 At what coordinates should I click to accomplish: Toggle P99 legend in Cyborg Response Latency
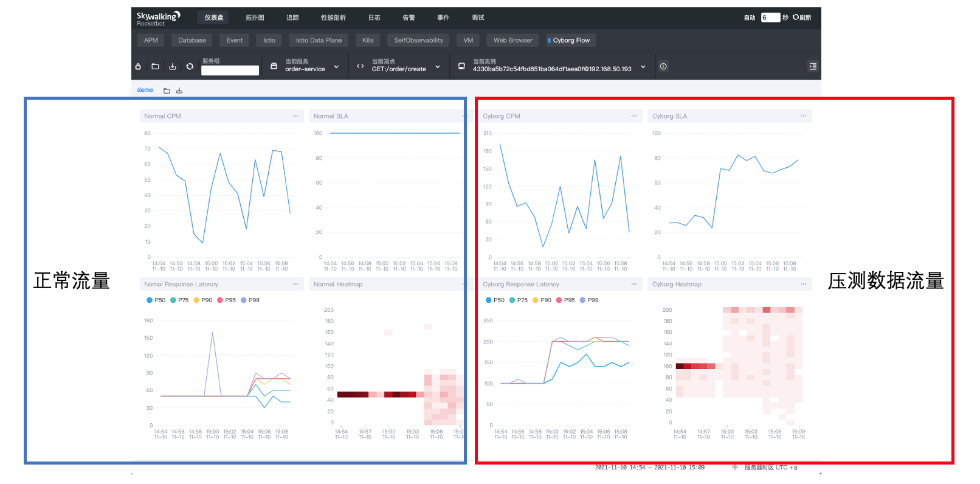coord(588,300)
